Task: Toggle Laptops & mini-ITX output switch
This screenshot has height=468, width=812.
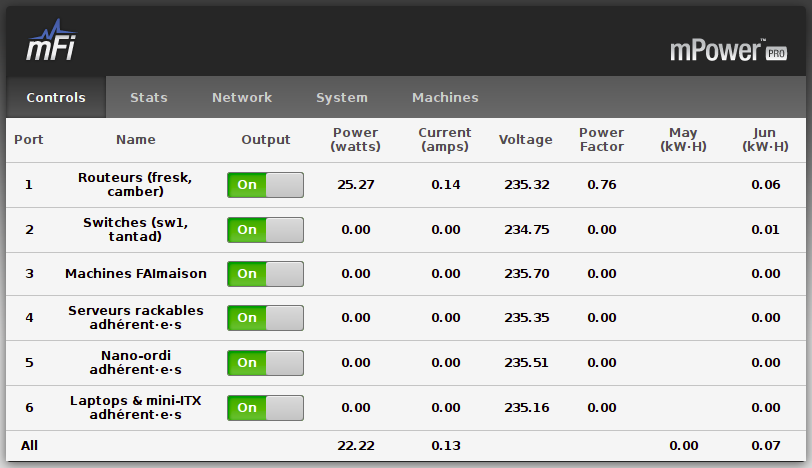Action: coord(265,408)
